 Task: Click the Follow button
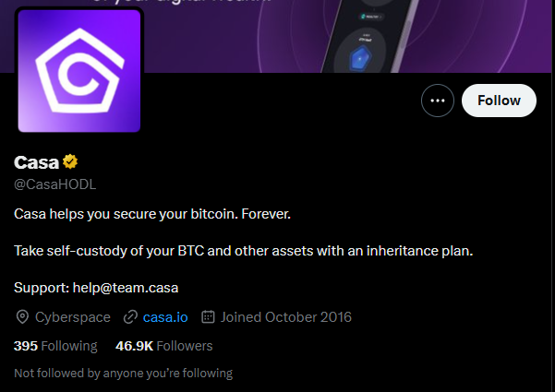[x=499, y=101]
